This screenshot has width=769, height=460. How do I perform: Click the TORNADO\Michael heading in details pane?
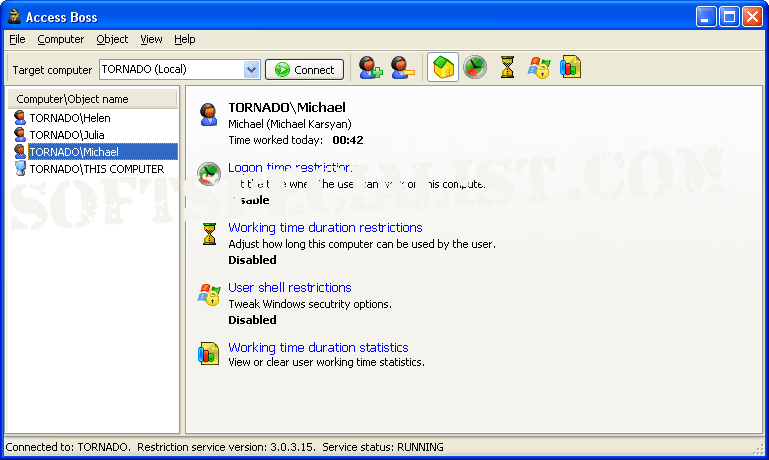(287, 107)
